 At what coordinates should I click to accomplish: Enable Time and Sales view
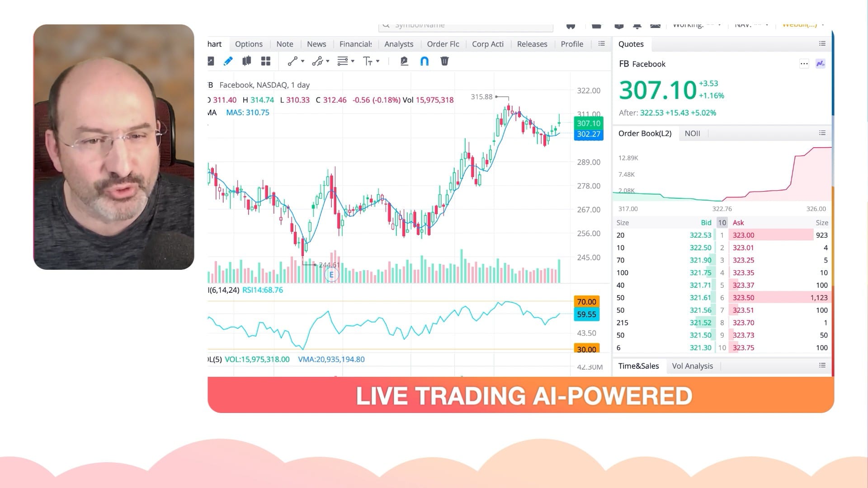click(638, 366)
